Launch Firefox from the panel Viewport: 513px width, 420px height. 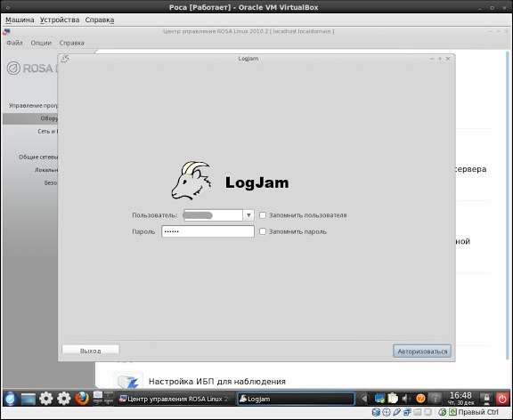point(81,399)
